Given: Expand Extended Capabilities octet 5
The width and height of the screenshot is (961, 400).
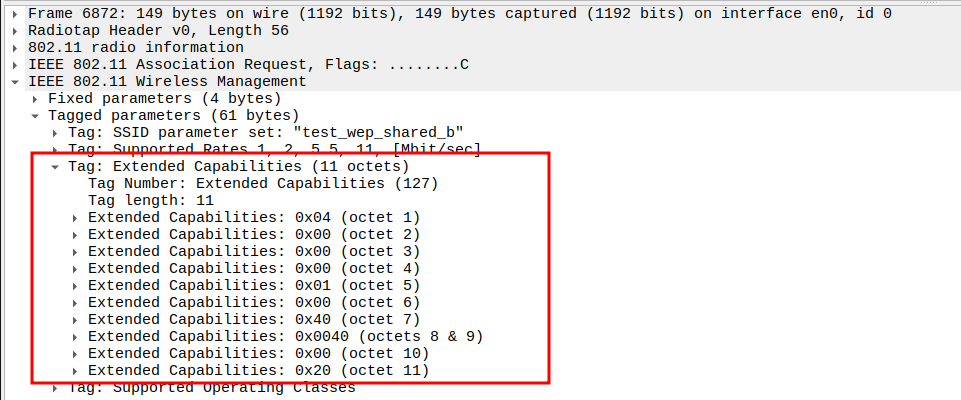Looking at the screenshot, I should (x=76, y=285).
